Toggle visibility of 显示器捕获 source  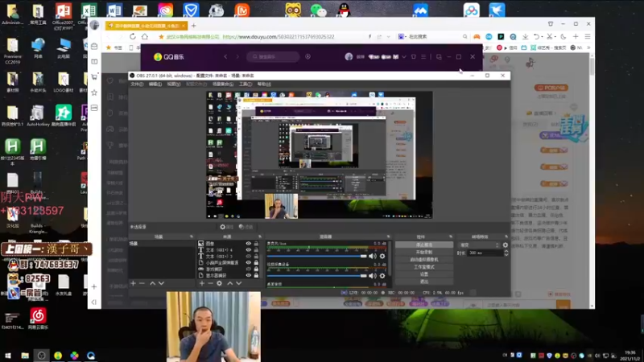[x=249, y=275]
